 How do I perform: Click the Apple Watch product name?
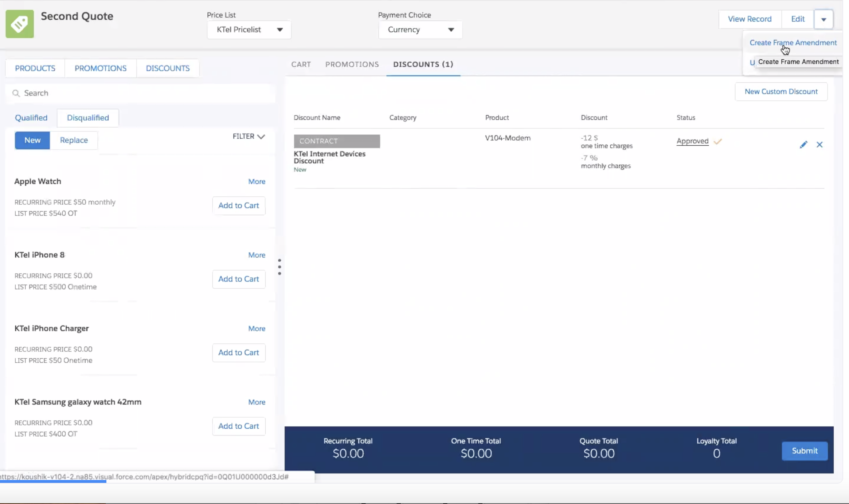[38, 181]
